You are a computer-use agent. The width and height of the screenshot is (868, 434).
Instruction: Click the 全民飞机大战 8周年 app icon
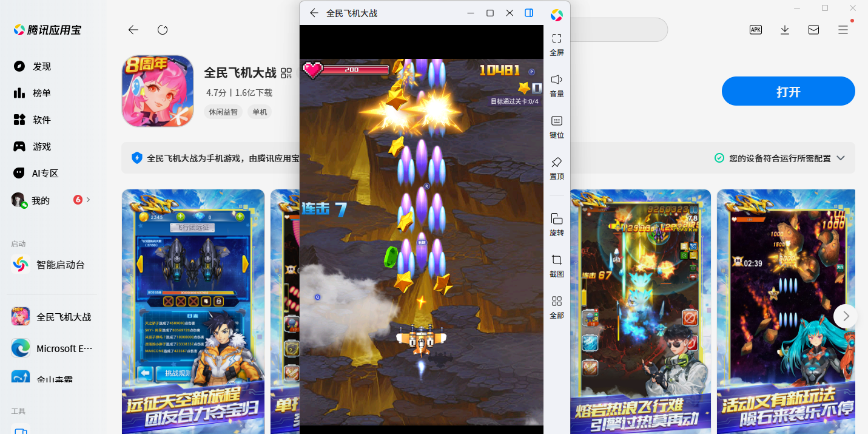click(x=158, y=91)
